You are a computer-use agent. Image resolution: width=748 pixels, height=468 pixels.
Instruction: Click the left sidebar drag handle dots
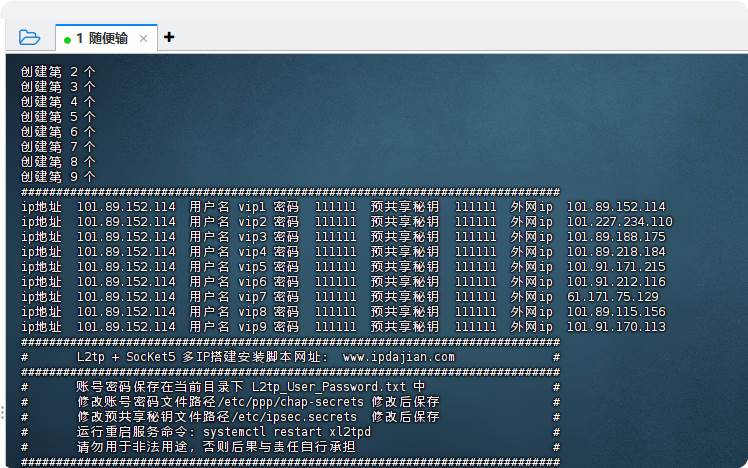click(3, 412)
